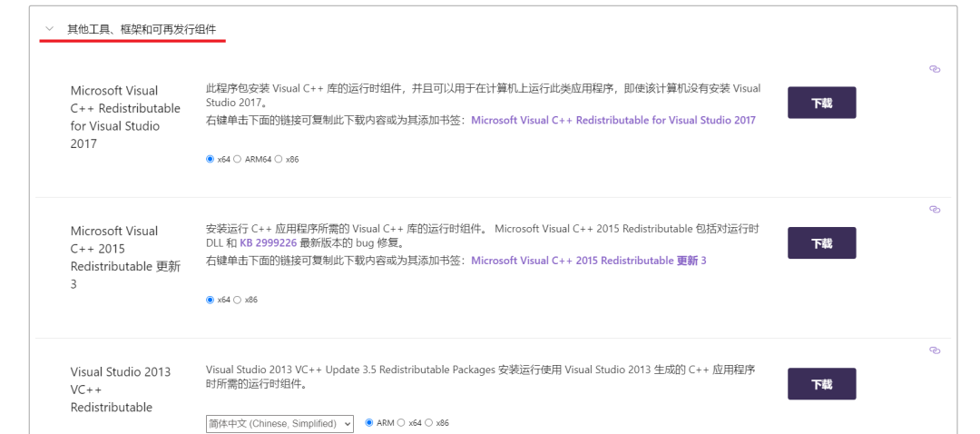980x434 pixels.
Task: Click the Visual Studio 2013 VC++ Update 3.5 description text
Action: tap(480, 377)
